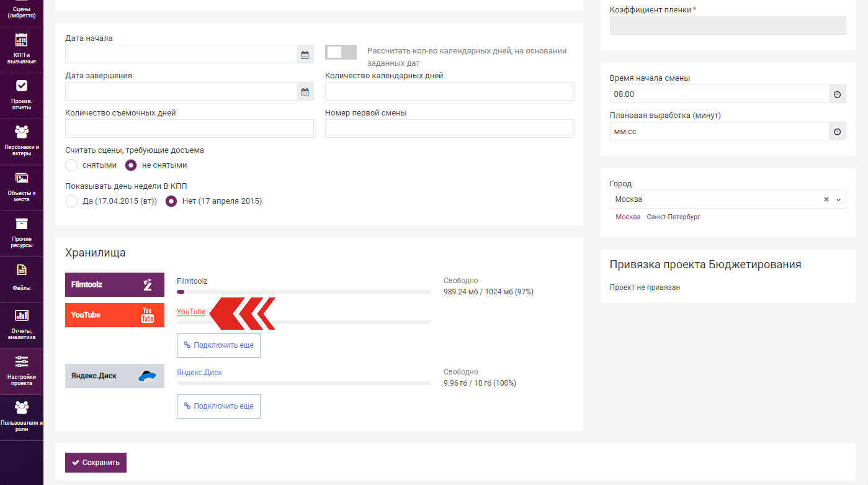The width and height of the screenshot is (868, 485).
Task: Open calendar picker for Дата начала
Action: [305, 55]
